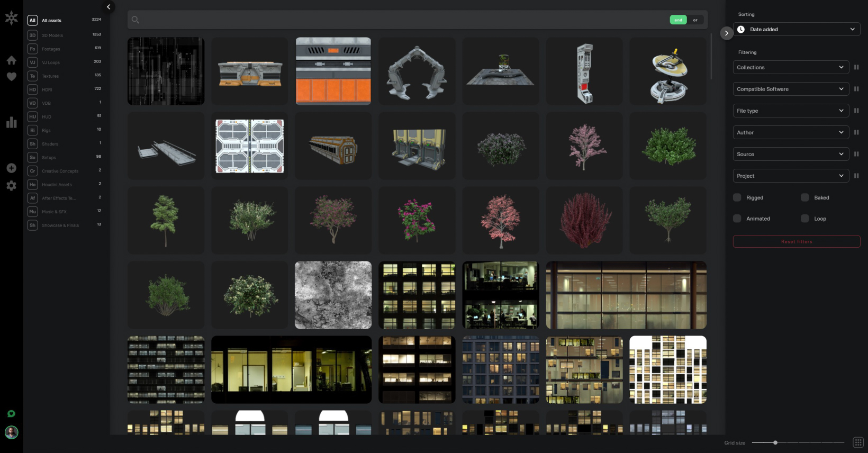Open Favorites heart icon
The image size is (868, 453).
11,77
